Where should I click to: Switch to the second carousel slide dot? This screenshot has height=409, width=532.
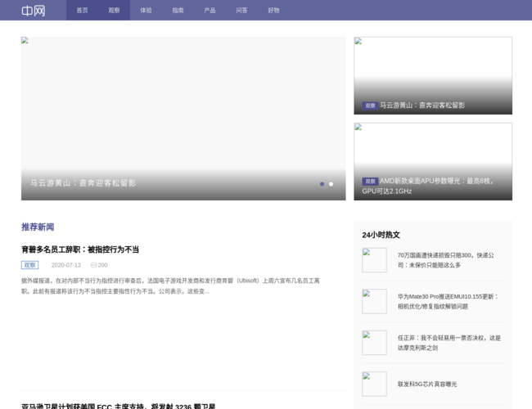click(331, 184)
